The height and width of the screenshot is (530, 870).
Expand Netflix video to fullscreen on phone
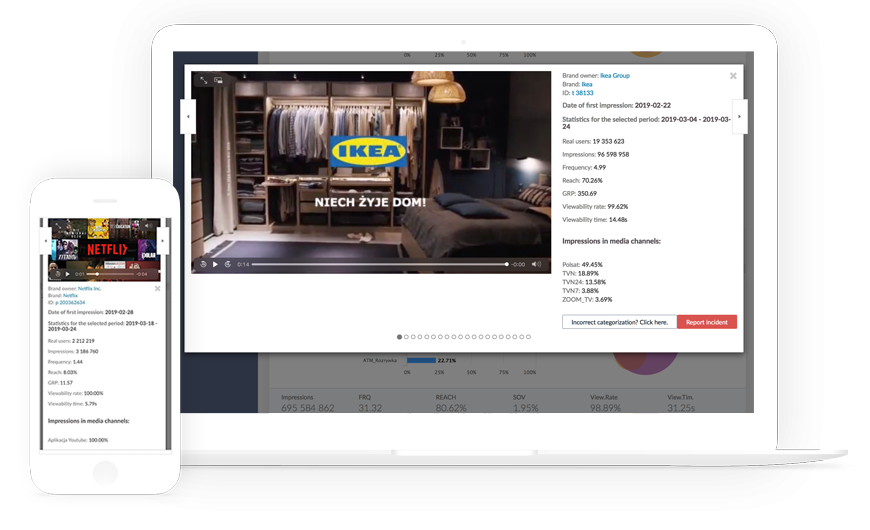pyautogui.click(x=57, y=226)
